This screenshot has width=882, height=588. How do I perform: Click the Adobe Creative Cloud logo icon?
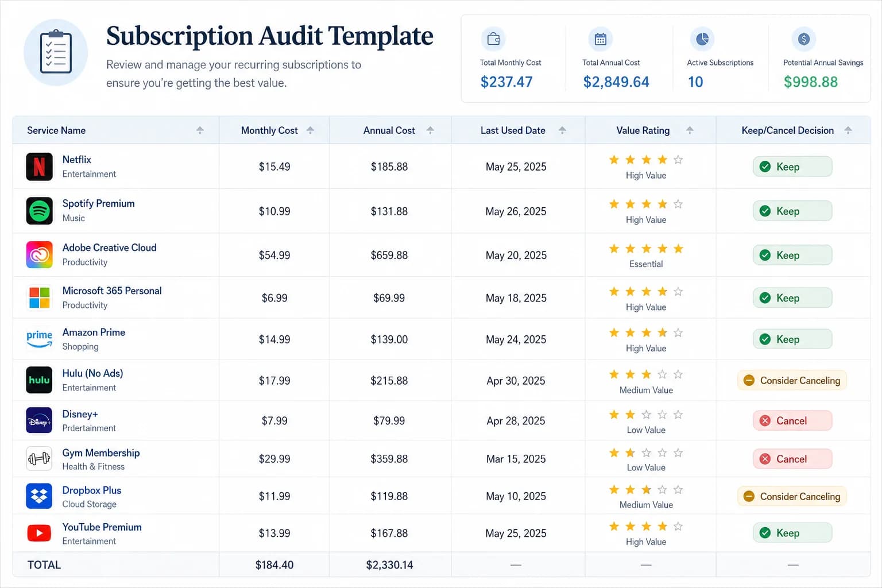pyautogui.click(x=39, y=255)
